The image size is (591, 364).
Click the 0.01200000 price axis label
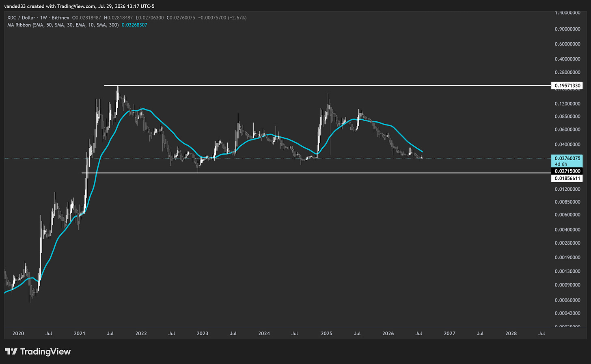pyautogui.click(x=567, y=190)
